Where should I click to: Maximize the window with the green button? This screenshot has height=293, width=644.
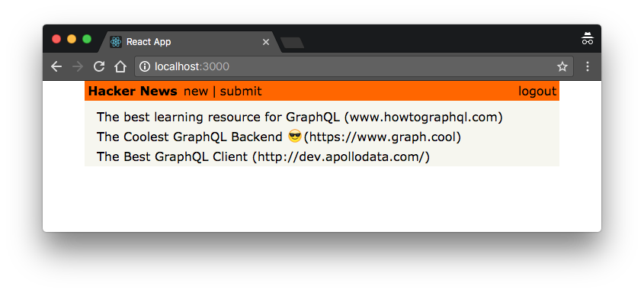(87, 39)
